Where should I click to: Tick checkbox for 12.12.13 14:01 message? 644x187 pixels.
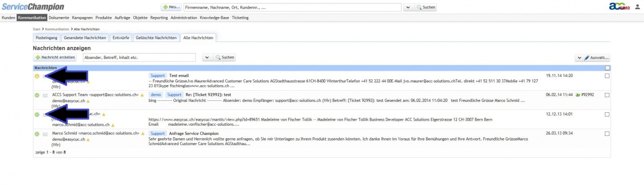click(x=607, y=115)
